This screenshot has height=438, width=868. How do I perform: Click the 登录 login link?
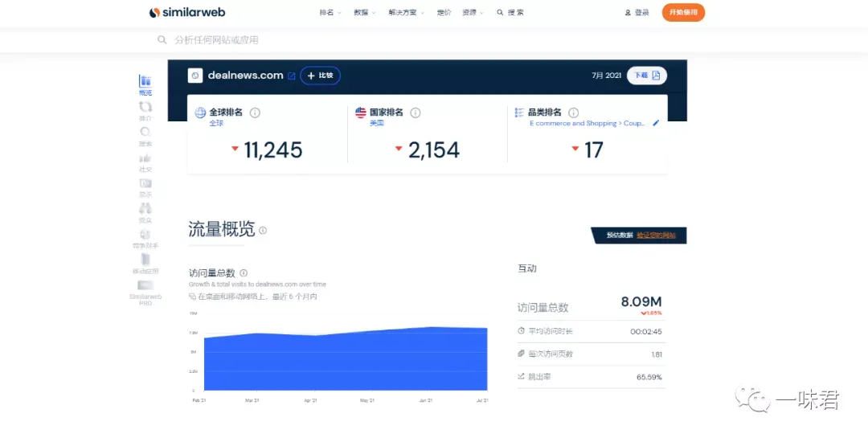coord(641,12)
